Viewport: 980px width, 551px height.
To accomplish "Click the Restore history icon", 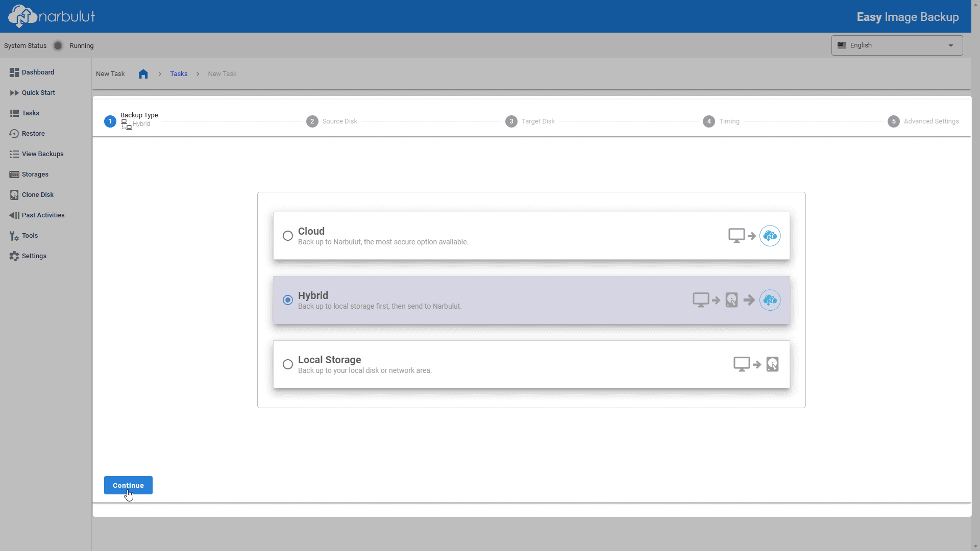I will pos(14,134).
